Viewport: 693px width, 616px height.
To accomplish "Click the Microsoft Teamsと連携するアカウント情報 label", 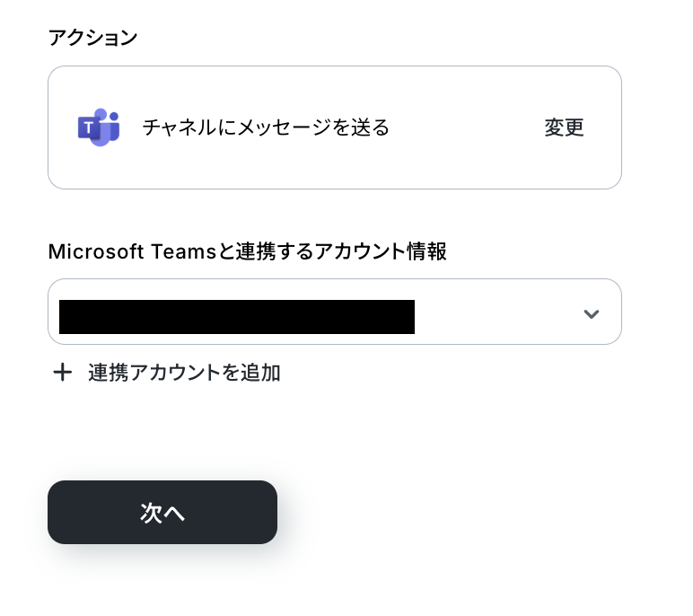I will click(248, 251).
